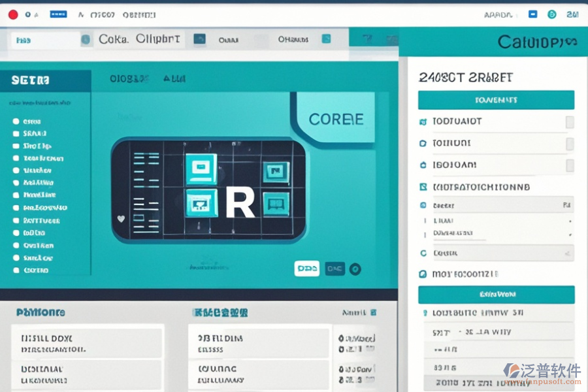Click the teal circle icon in the top-right bar

pyautogui.click(x=552, y=14)
